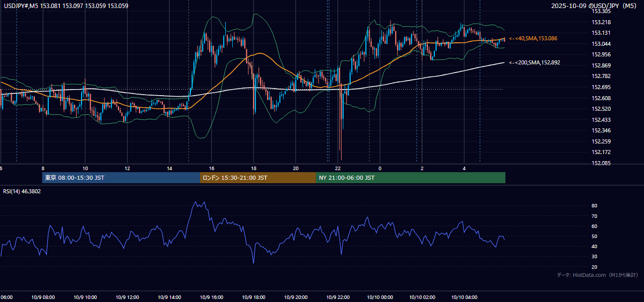Click price axis label 153.218

pyautogui.click(x=601, y=22)
